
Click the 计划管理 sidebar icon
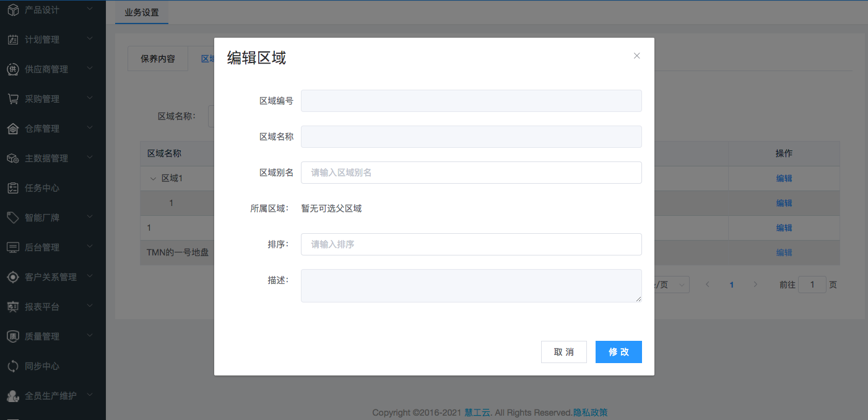click(13, 40)
